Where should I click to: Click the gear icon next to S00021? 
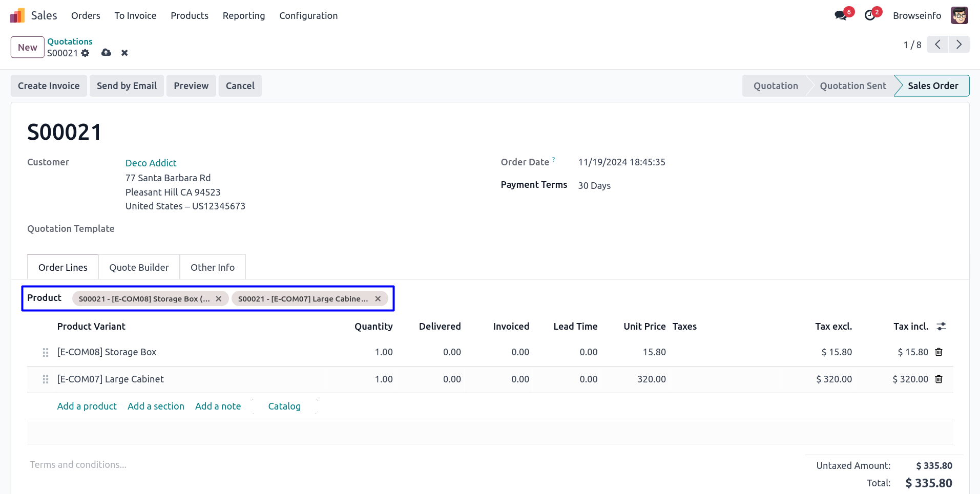pyautogui.click(x=85, y=53)
